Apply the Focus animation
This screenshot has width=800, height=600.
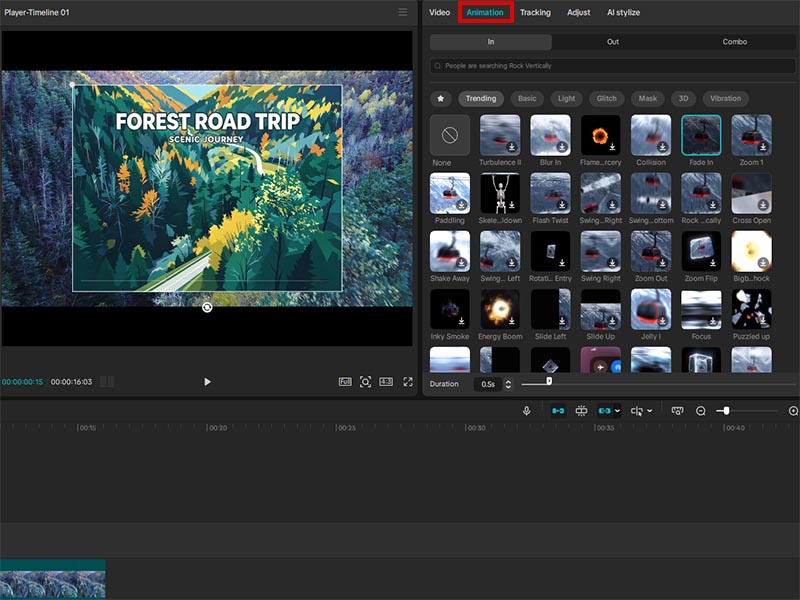(701, 309)
